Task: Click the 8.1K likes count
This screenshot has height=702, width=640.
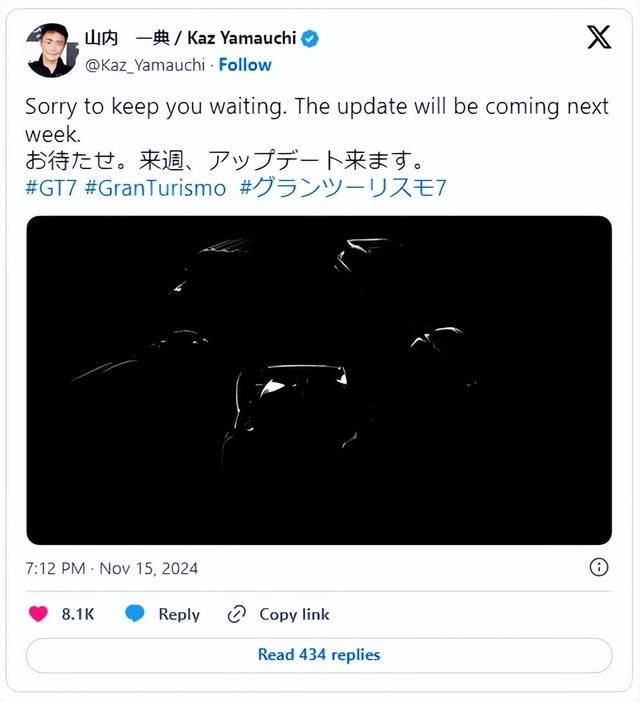Action: 77,614
